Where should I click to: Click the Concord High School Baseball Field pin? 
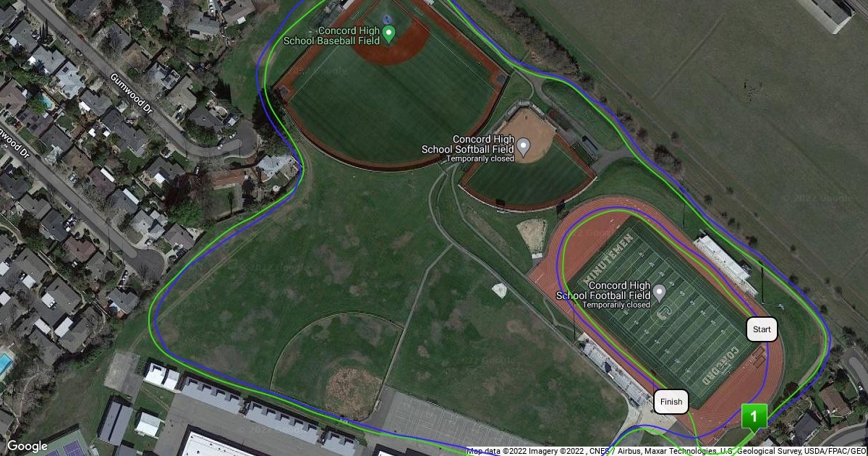click(x=388, y=33)
